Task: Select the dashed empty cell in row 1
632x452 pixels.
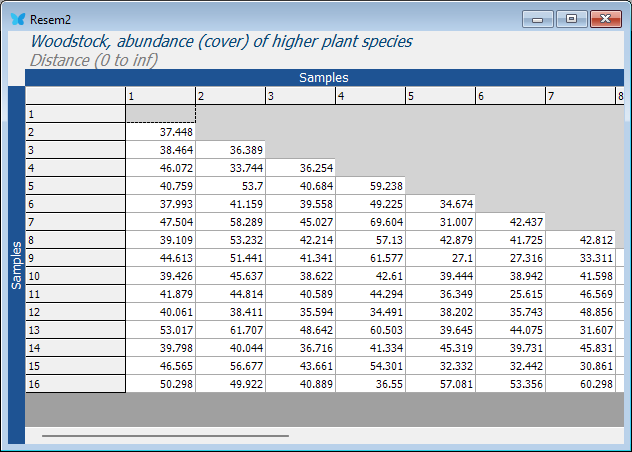Action: [160, 114]
